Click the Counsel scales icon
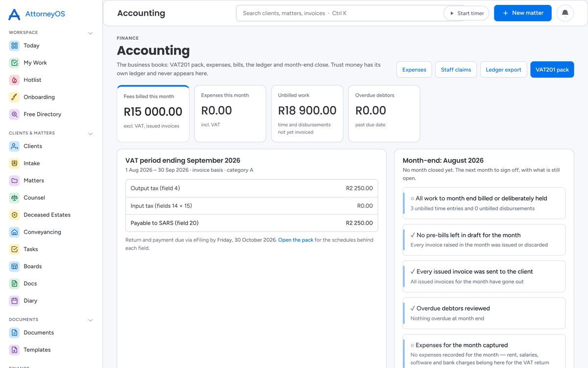The width and height of the screenshot is (588, 368). [x=14, y=198]
